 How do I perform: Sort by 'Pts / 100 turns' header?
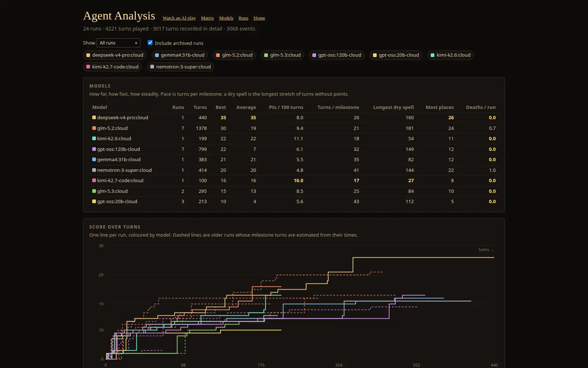(286, 107)
